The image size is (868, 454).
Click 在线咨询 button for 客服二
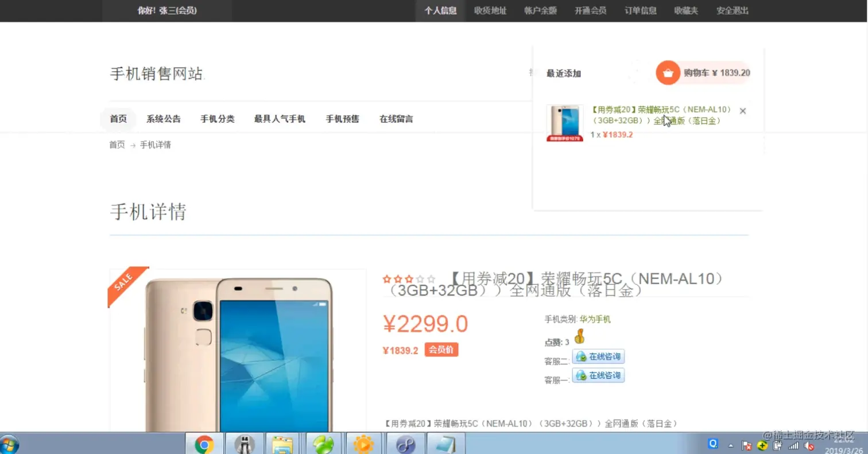(x=598, y=356)
